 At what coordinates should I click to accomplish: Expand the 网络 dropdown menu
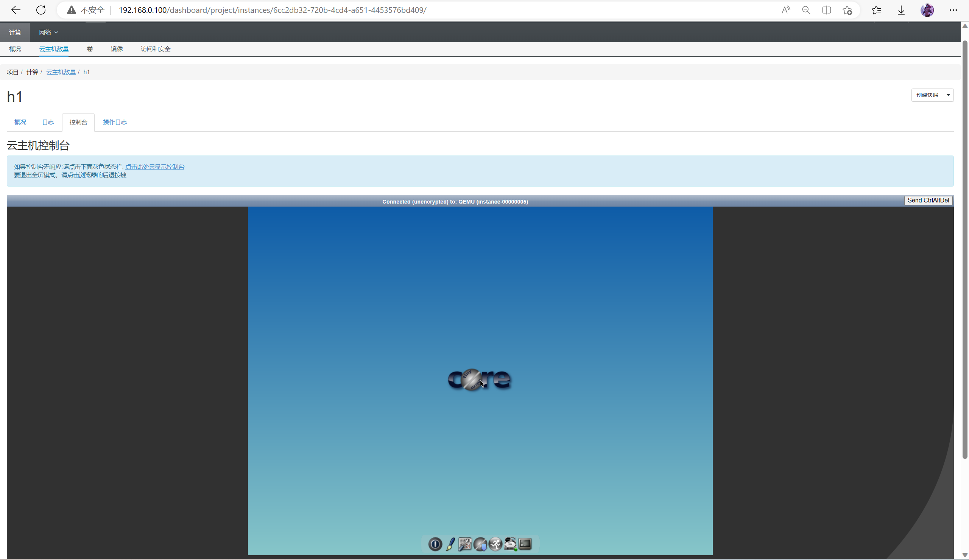point(48,32)
